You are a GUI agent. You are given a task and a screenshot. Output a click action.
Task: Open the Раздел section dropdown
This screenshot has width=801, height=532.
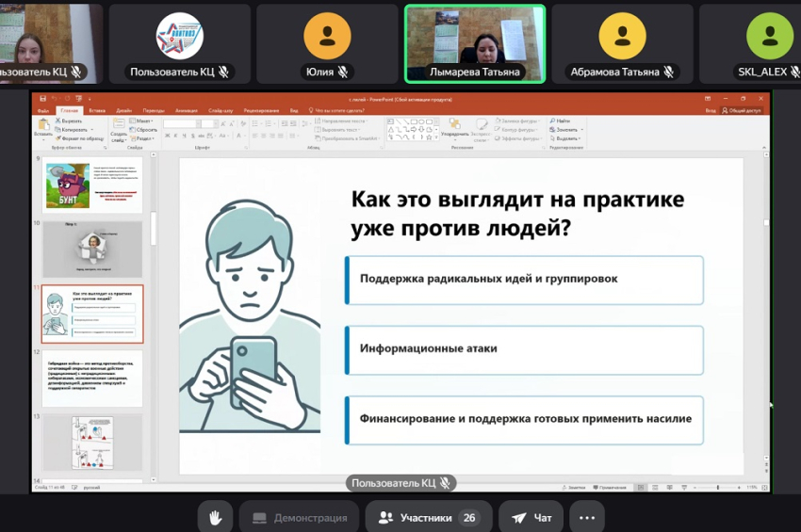click(141, 138)
